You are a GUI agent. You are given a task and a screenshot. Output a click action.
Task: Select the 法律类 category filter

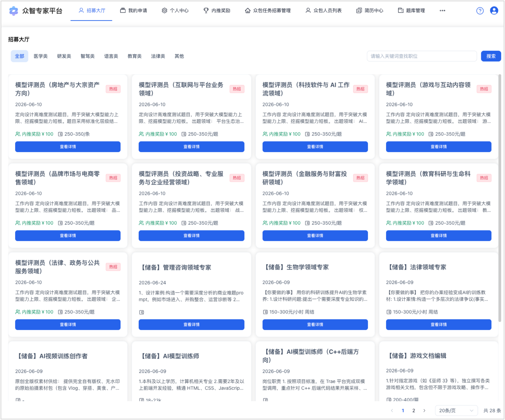pyautogui.click(x=158, y=56)
